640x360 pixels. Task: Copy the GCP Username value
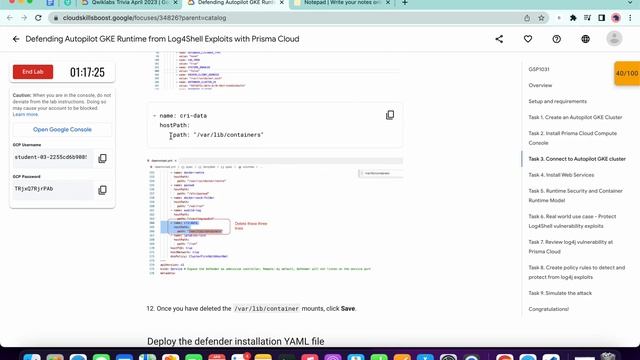[102, 158]
